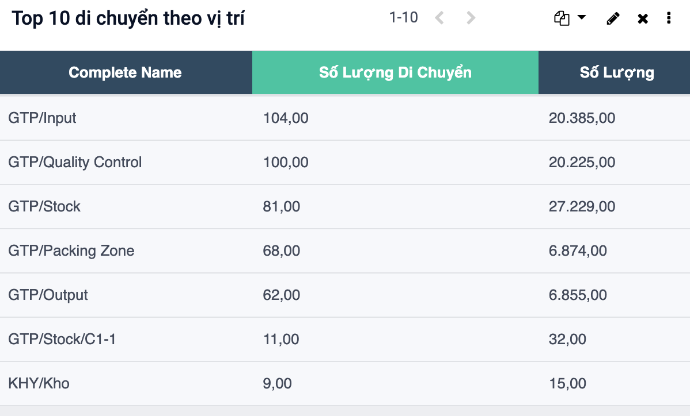
Task: Open the GTP/Stock/C1-1 row
Action: [x=62, y=339]
